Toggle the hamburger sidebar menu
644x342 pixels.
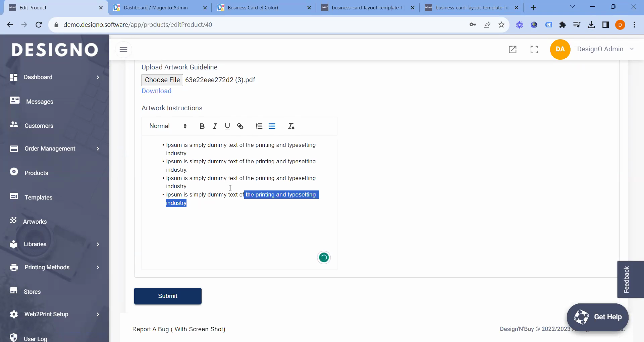click(x=123, y=50)
